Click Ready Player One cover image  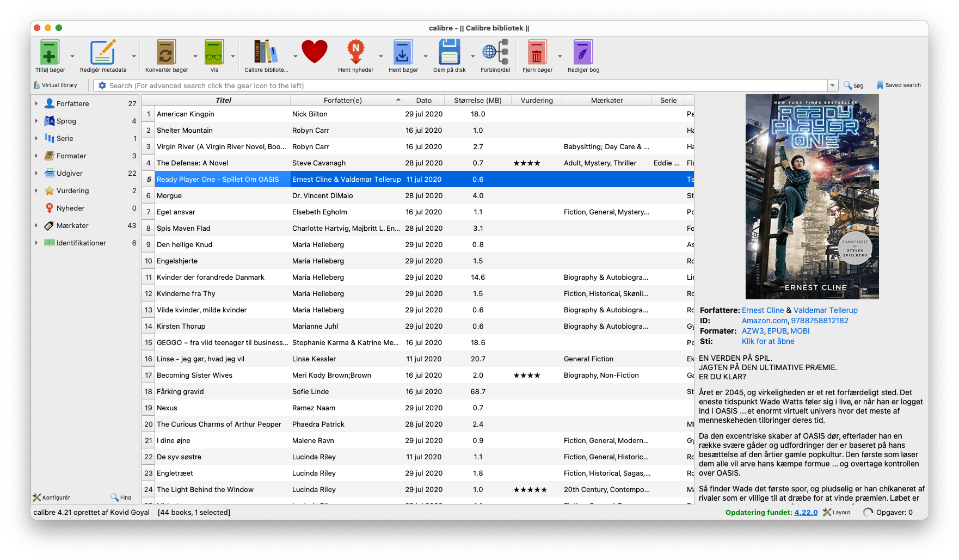click(812, 196)
